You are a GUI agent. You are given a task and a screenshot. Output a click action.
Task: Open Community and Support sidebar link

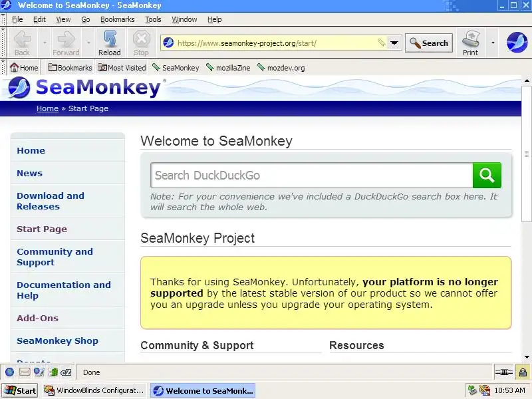tap(55, 257)
